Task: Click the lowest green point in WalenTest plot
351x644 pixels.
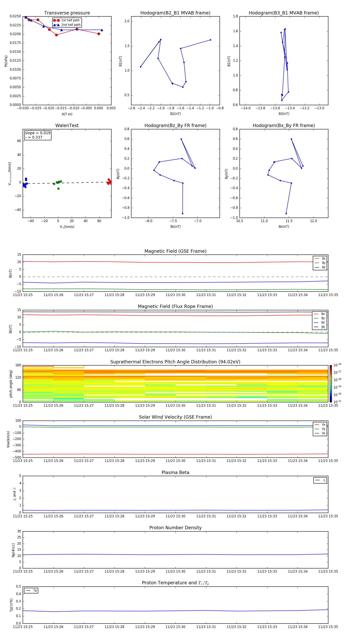Action: (x=58, y=189)
